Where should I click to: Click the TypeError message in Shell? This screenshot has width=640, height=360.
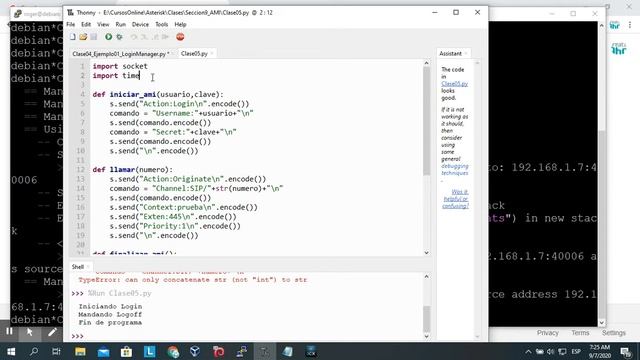pos(193,280)
